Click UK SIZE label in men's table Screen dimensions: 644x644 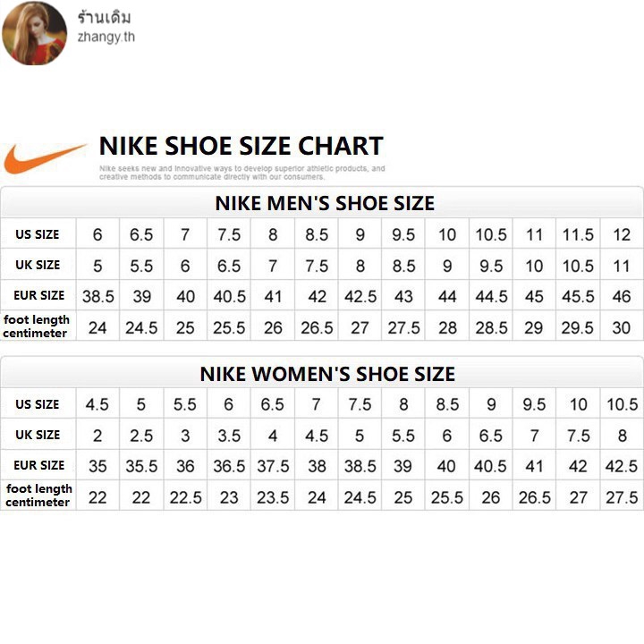[x=38, y=265]
